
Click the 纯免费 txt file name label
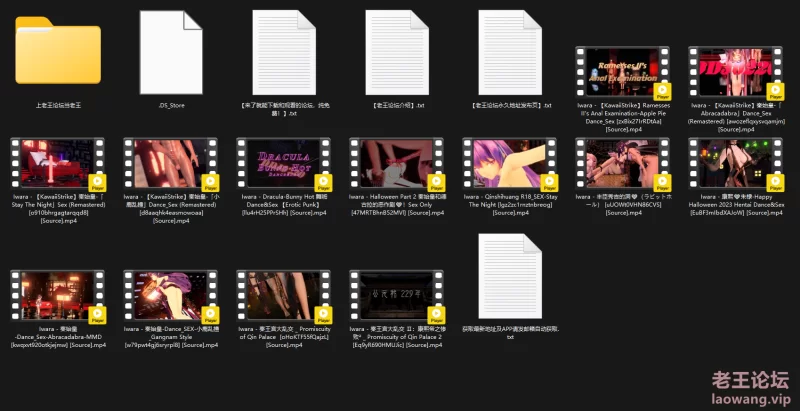coord(284,109)
